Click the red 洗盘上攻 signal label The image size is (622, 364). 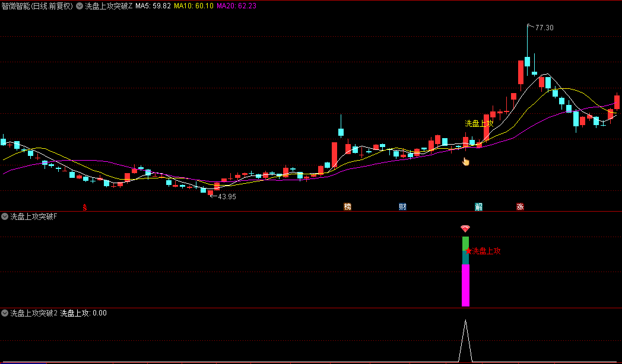(x=486, y=251)
